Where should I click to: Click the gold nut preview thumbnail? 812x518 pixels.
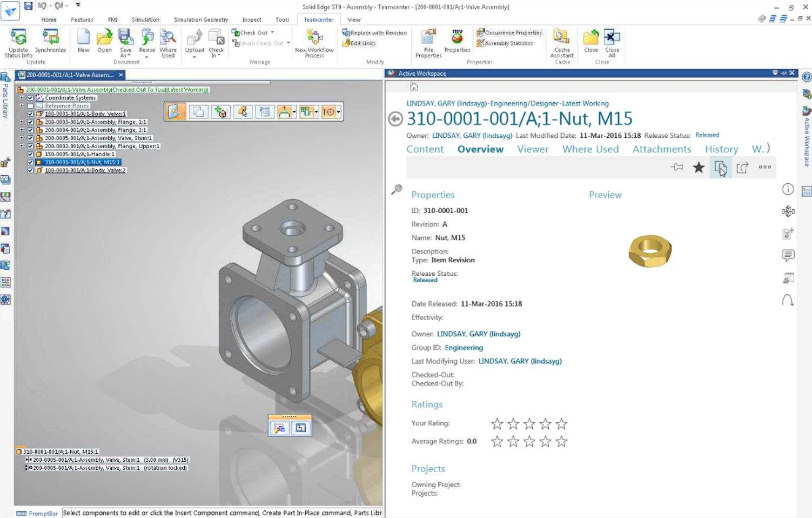[x=650, y=251]
